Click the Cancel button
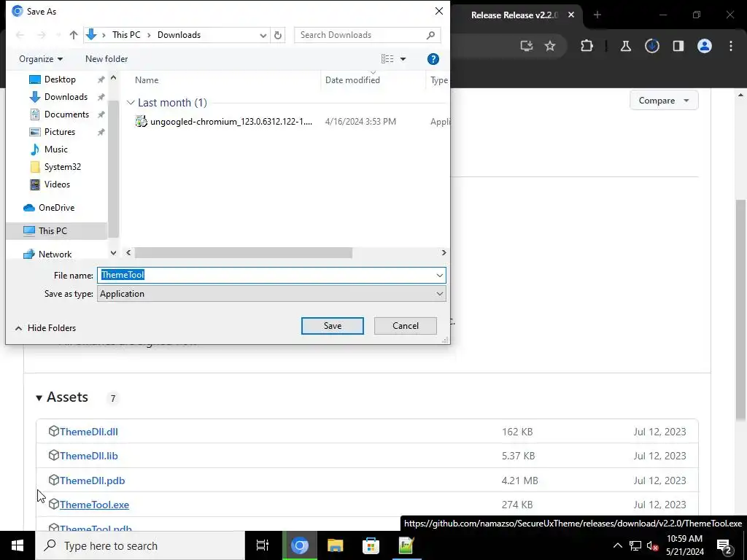 click(406, 326)
